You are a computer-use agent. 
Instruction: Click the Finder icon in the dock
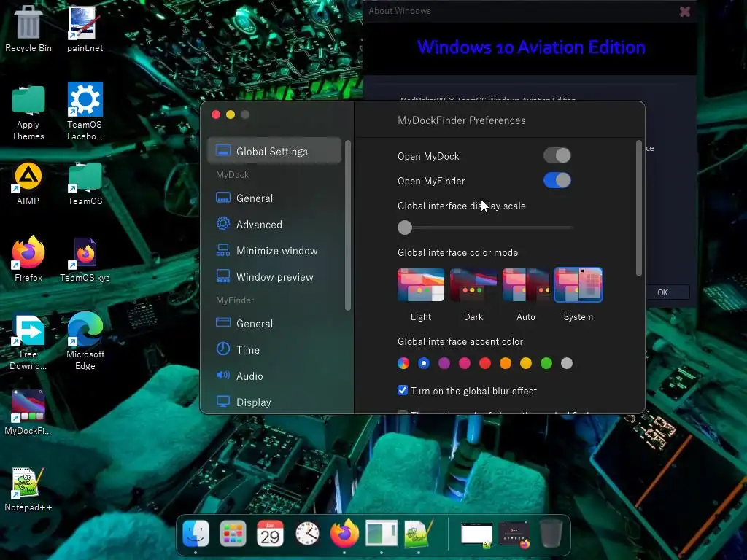(x=196, y=533)
